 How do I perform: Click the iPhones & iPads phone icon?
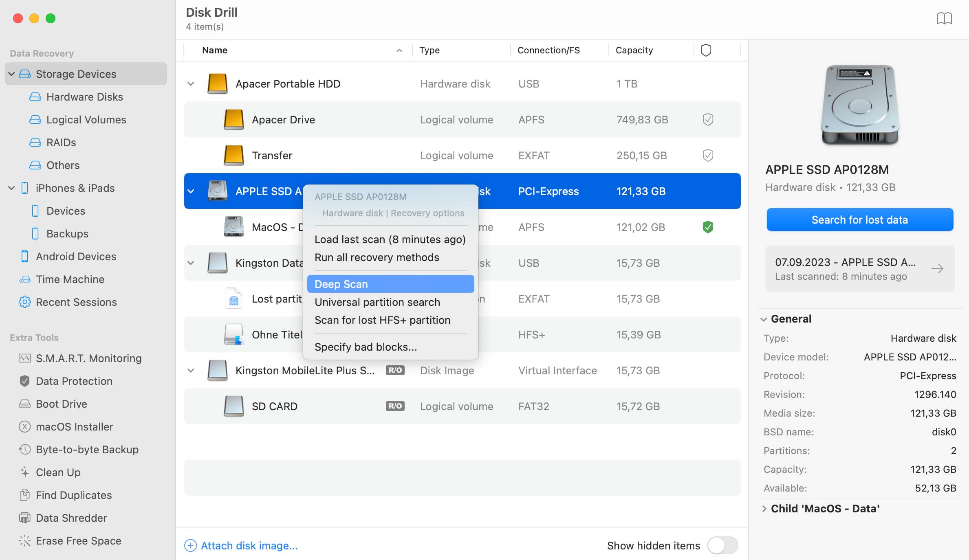[25, 188]
